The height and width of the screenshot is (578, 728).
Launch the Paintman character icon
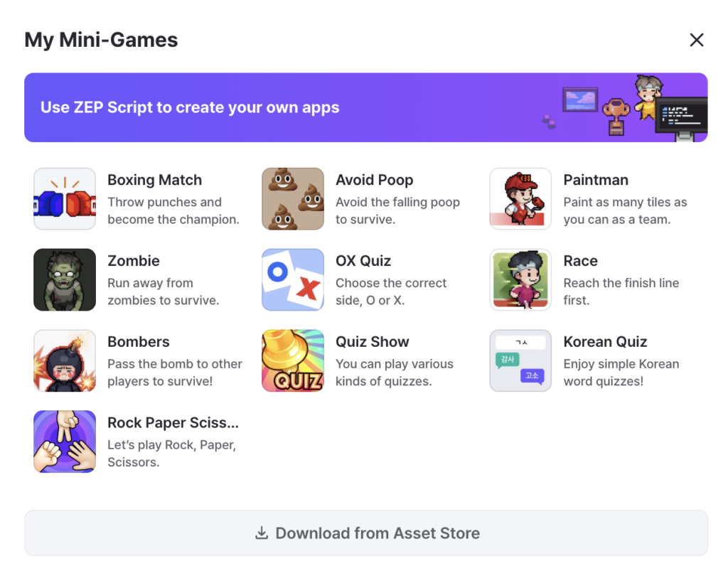(520, 198)
